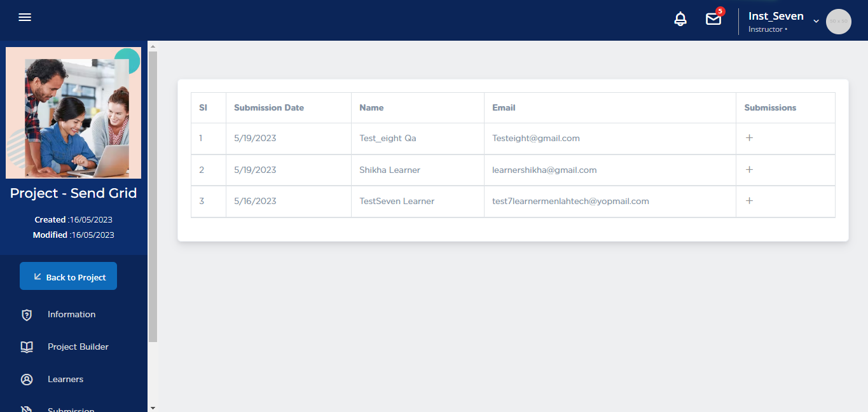Click the Project Send Grid thumbnail image

tap(73, 113)
